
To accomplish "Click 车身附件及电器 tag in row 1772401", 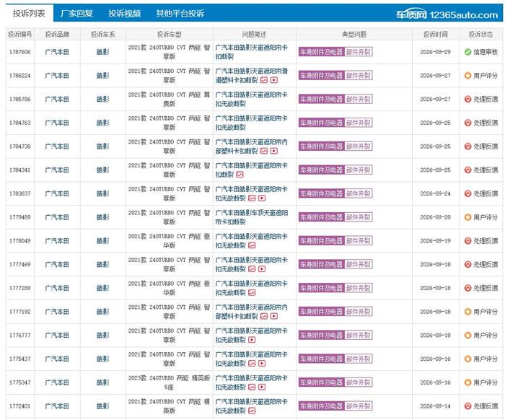I will (x=322, y=406).
